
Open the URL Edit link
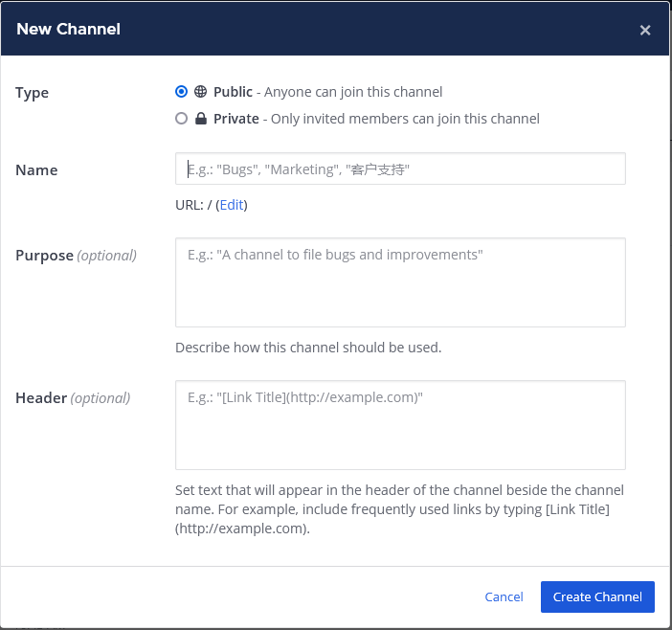(232, 205)
